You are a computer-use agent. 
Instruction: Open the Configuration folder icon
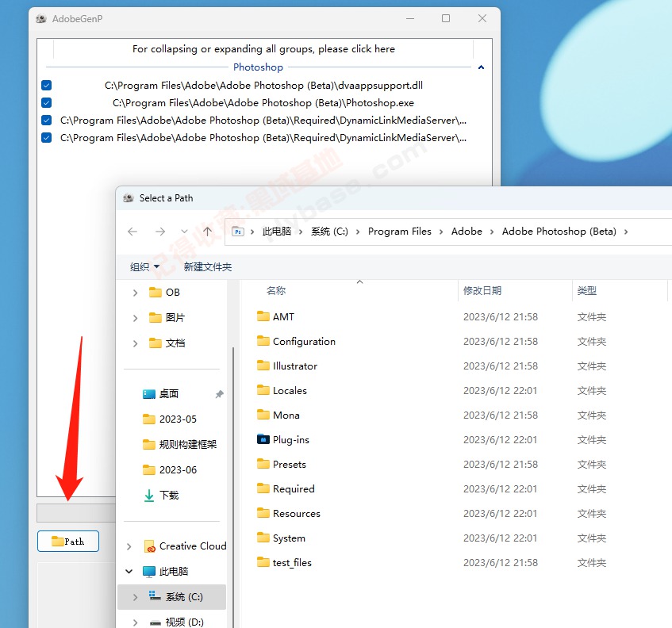coord(263,341)
